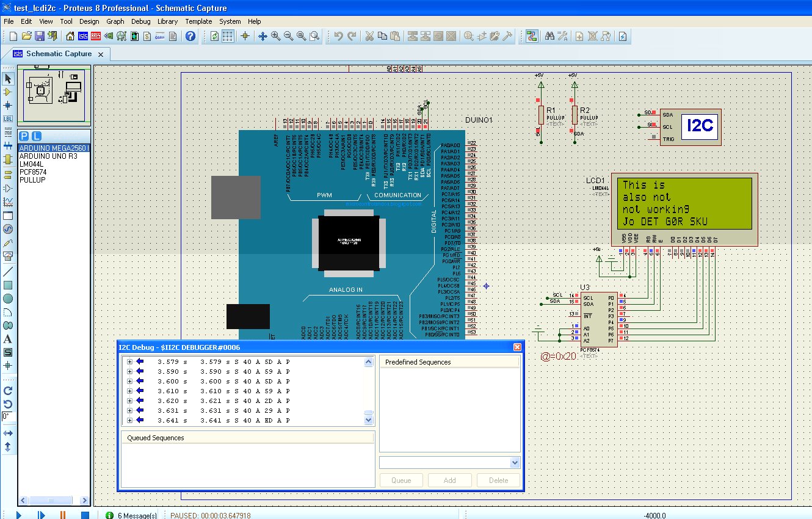Viewport: 812px width, 519px height.
Task: Click the I2C log vertical scrollbar
Action: pos(368,391)
